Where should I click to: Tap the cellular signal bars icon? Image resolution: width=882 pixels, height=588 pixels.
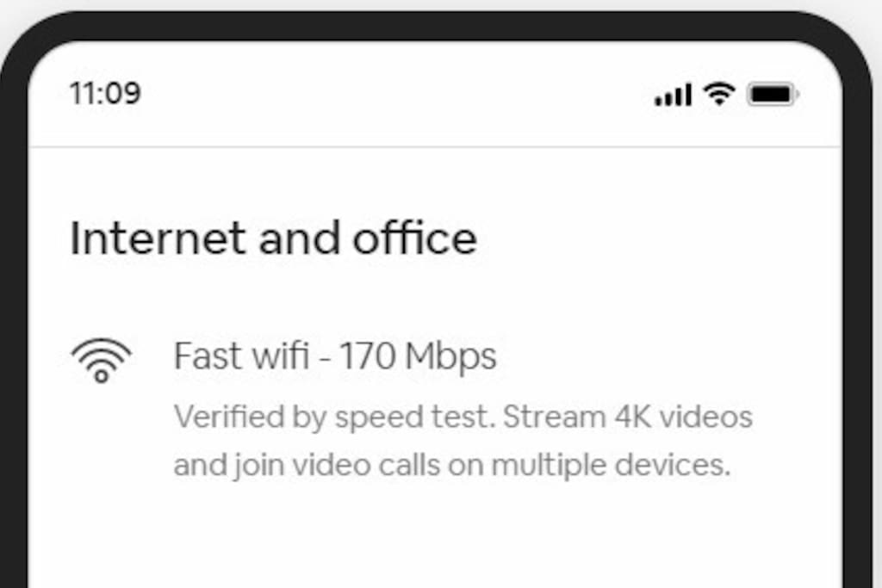coord(673,94)
